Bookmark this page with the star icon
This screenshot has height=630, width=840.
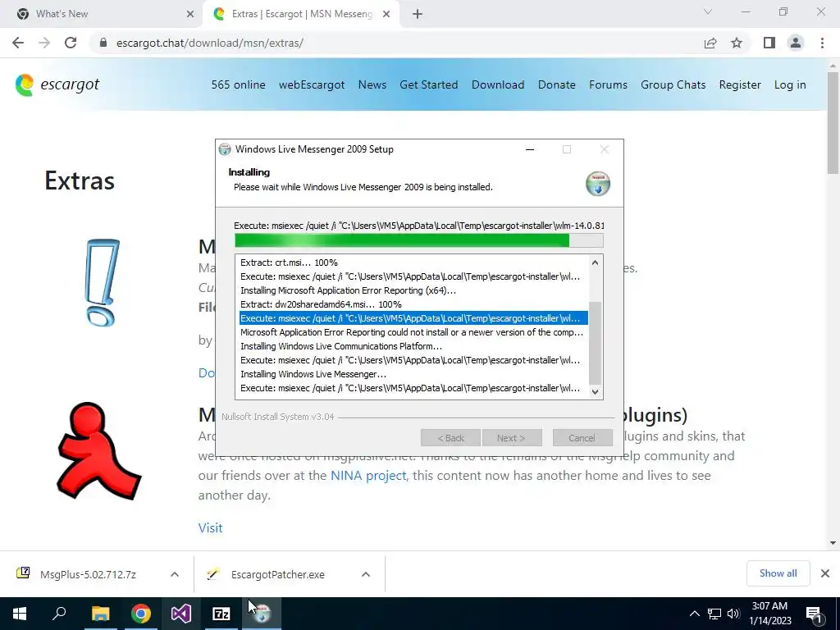(737, 43)
